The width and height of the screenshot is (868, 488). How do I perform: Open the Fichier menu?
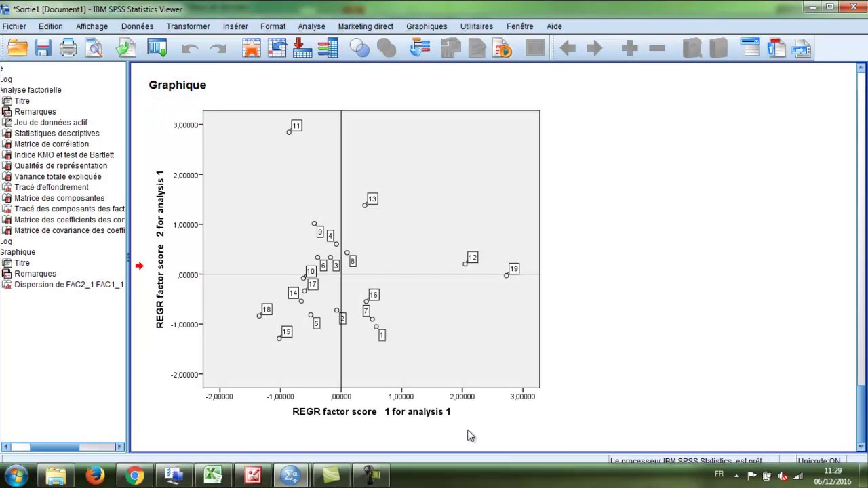14,26
